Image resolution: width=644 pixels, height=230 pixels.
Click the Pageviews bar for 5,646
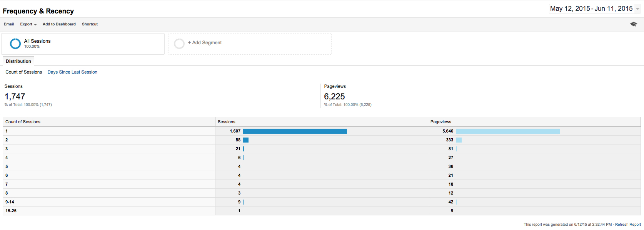pyautogui.click(x=508, y=131)
